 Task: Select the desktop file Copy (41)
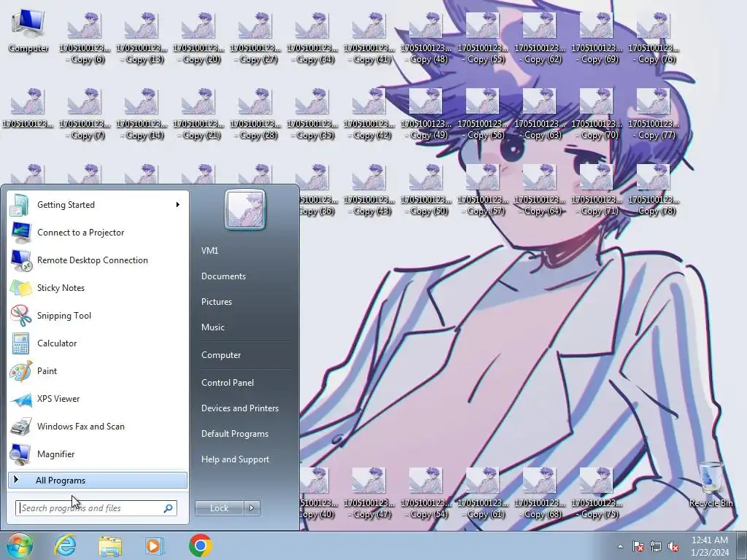369,38
